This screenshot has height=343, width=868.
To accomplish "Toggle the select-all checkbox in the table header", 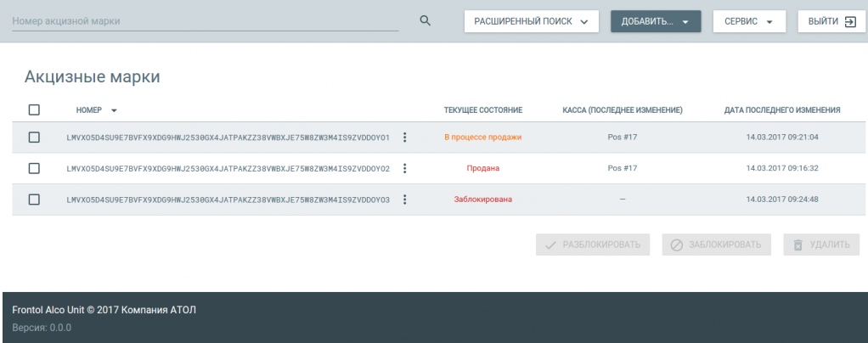I will pyautogui.click(x=34, y=110).
